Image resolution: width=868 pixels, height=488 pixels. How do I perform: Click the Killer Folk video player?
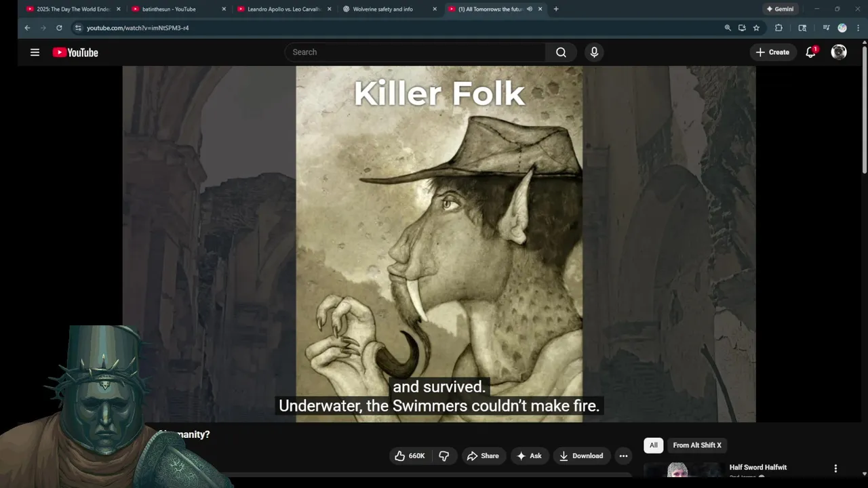point(439,244)
